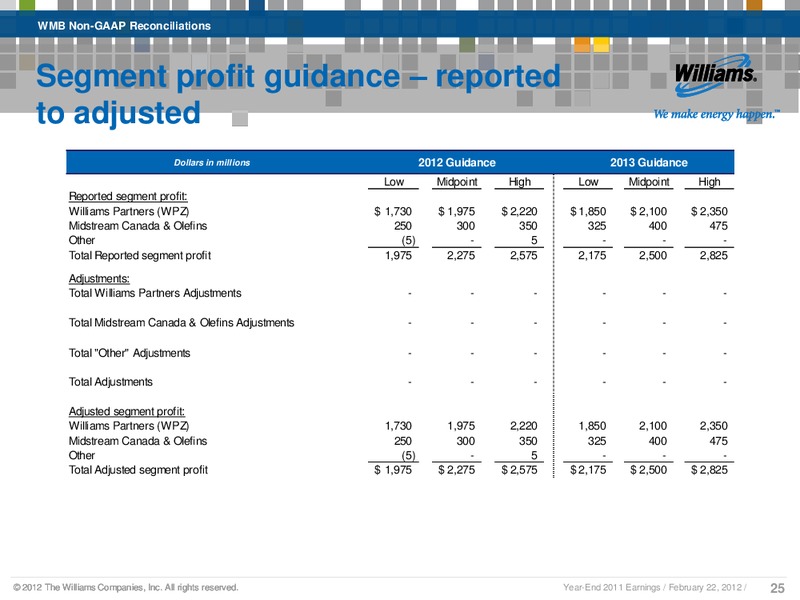Select the 'Total "Other" Adjustments' label
The width and height of the screenshot is (800, 600).
click(129, 353)
